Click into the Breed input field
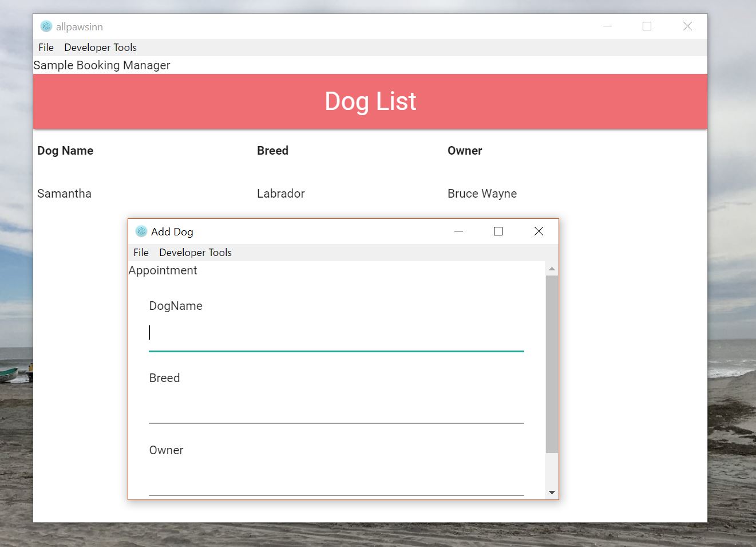The image size is (756, 547). pyautogui.click(x=336, y=408)
